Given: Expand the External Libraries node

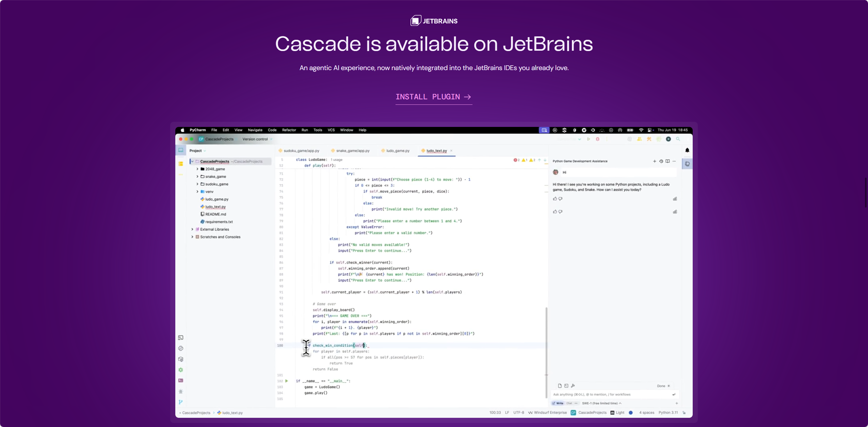Looking at the screenshot, I should [192, 229].
